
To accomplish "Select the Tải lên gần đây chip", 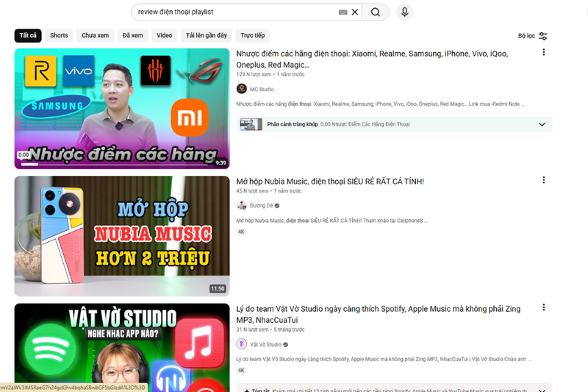I will pyautogui.click(x=207, y=35).
